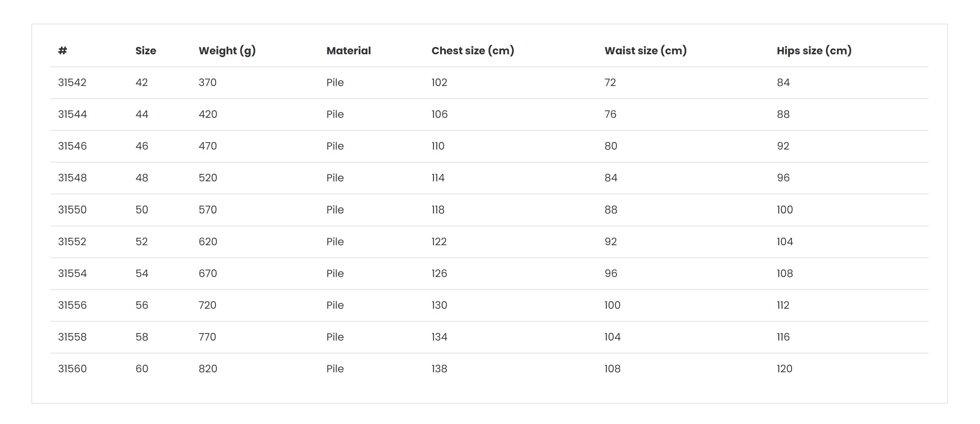Select the row for item 31548
980x424 pixels.
click(x=490, y=178)
